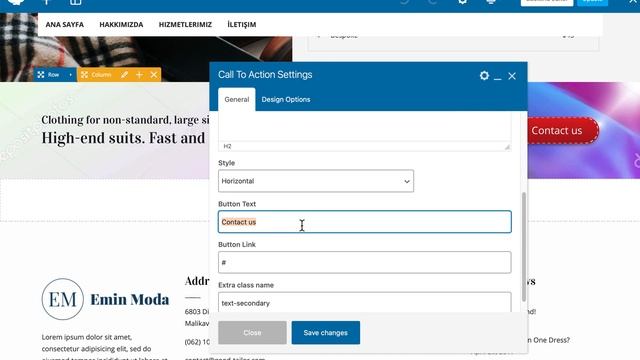Screen dimensions: 640x360
Task: Close the Call To Action Settings panel
Action: tap(512, 76)
